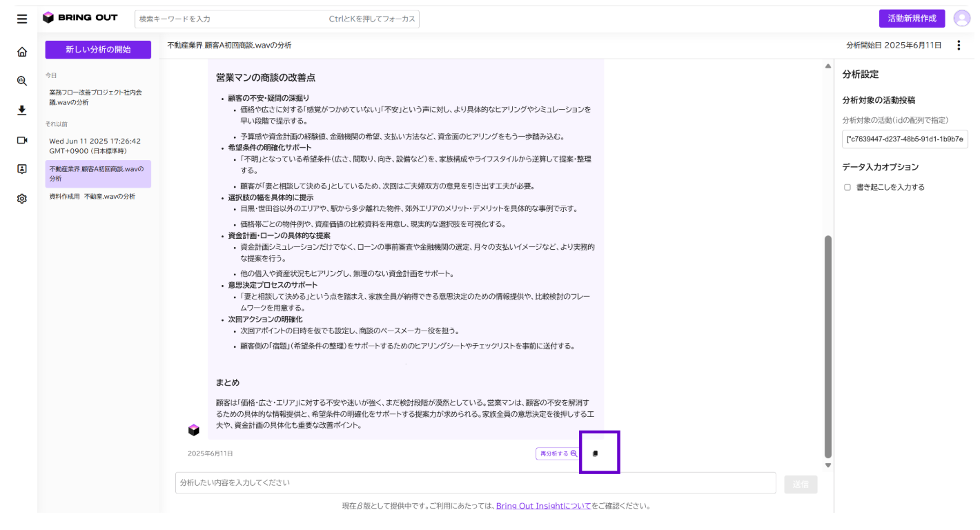The image size is (980, 530).
Task: Open the video camera icon in sidebar
Action: [22, 140]
